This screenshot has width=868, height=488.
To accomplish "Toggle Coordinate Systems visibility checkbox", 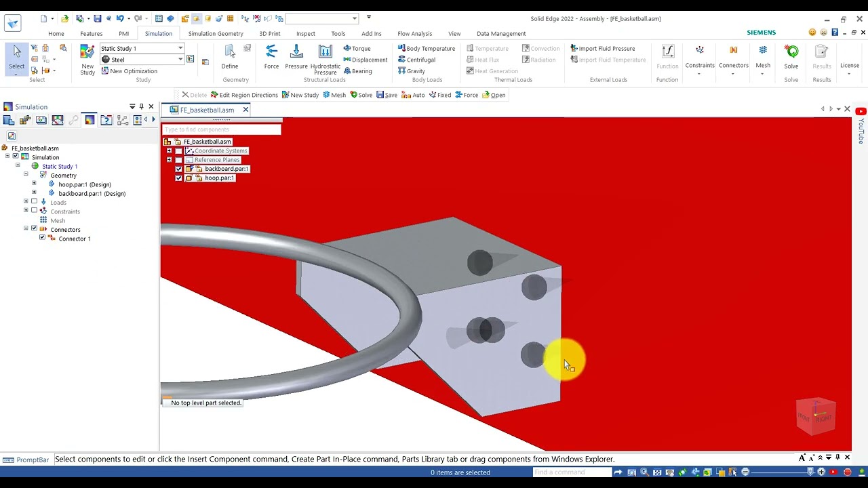I will point(178,150).
